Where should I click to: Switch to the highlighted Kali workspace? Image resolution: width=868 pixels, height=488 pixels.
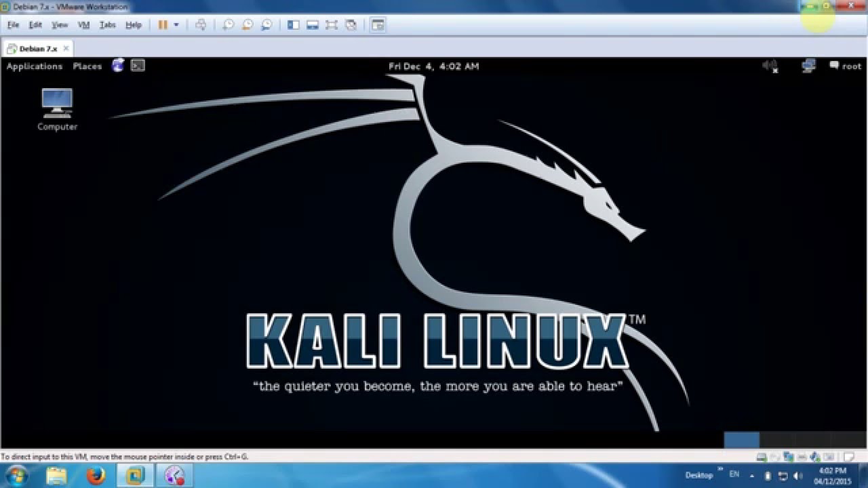click(x=742, y=440)
